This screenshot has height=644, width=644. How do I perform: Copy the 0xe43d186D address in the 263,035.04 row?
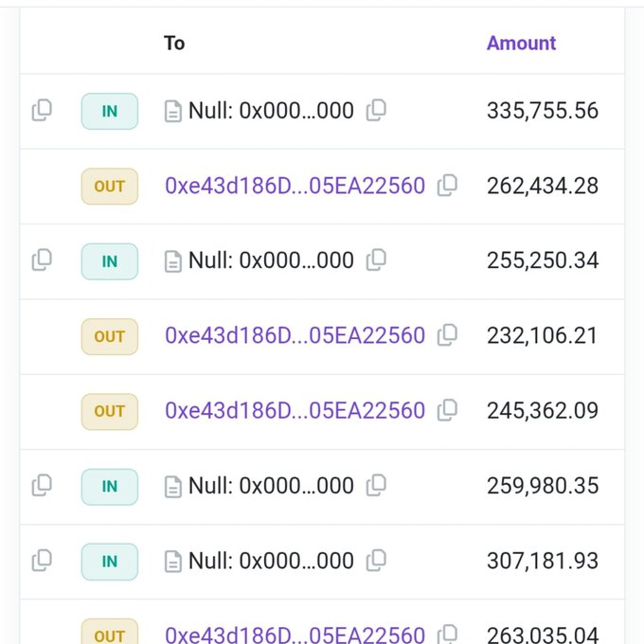[447, 635]
